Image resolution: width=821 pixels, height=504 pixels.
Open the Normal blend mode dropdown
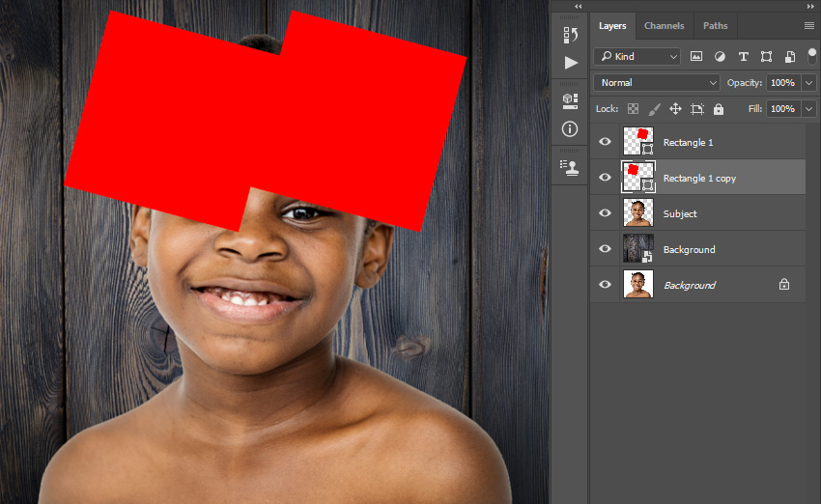click(657, 83)
